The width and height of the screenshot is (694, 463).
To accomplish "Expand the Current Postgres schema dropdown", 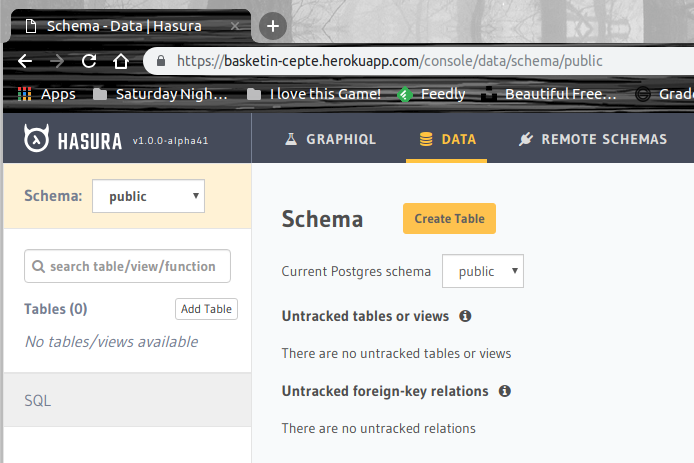I will click(x=484, y=271).
